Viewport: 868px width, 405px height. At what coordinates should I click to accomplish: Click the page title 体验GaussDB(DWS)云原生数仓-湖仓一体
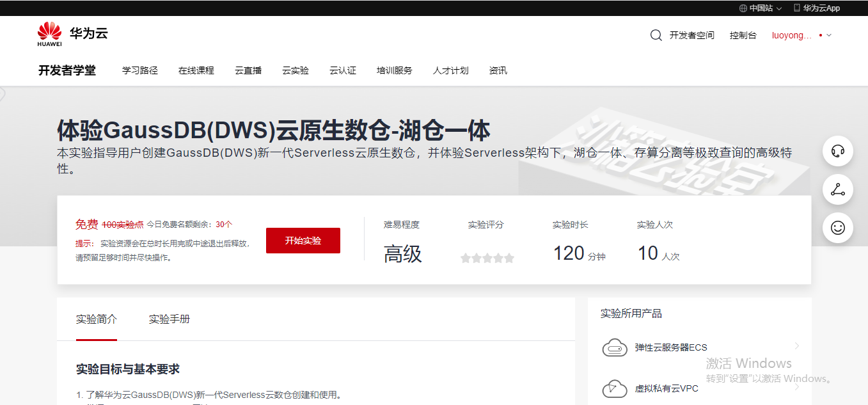(x=274, y=131)
